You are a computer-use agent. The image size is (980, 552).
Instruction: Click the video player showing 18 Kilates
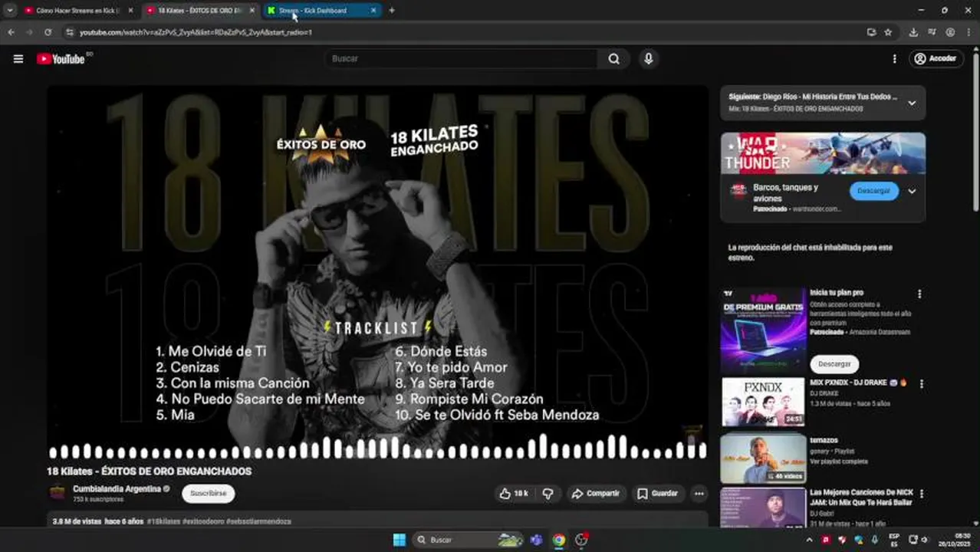pos(377,272)
